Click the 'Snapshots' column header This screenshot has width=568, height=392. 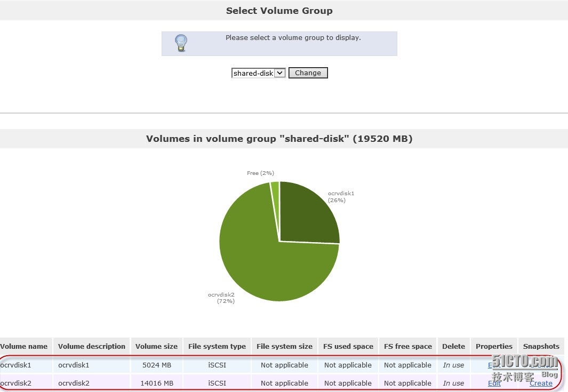pos(541,346)
